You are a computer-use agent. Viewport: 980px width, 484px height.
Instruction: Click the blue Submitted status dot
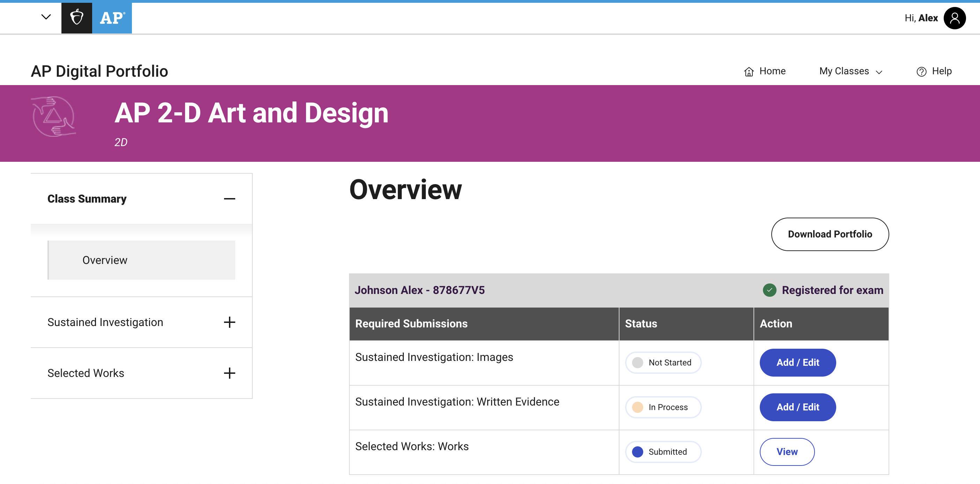[637, 452]
